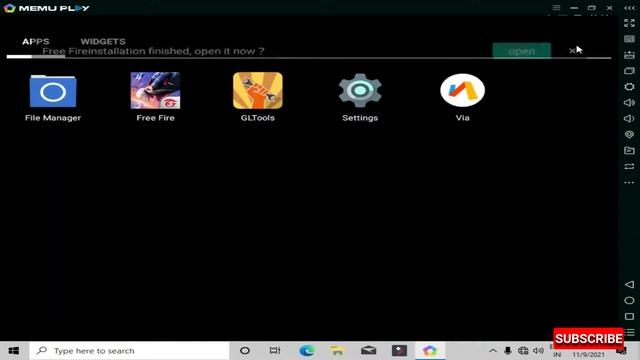Image resolution: width=640 pixels, height=360 pixels.
Task: Tap the Android home circle button
Action: click(629, 300)
